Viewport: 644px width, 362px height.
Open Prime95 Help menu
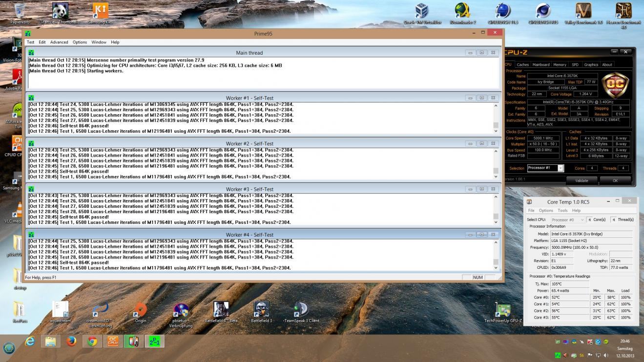pyautogui.click(x=115, y=42)
